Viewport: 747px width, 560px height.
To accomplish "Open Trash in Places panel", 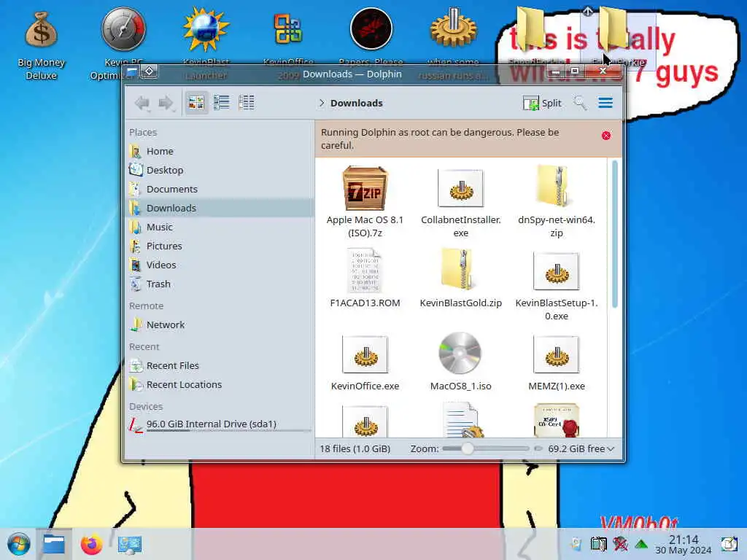I will click(x=219, y=284).
